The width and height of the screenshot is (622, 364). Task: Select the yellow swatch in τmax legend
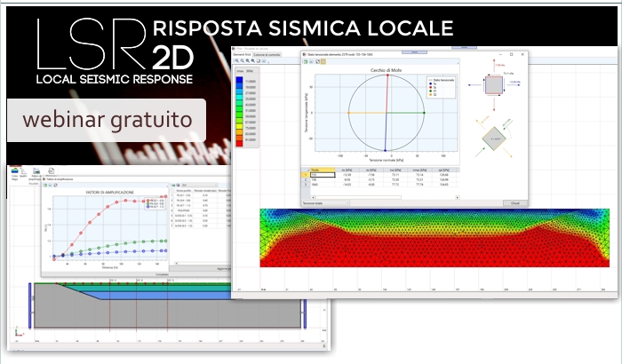[239, 128]
